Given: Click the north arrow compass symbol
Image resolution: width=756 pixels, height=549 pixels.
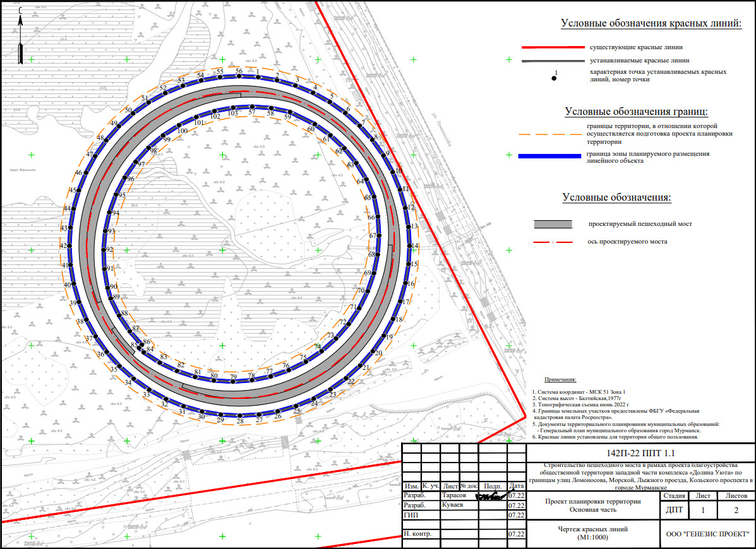Looking at the screenshot, I should click(x=21, y=38).
